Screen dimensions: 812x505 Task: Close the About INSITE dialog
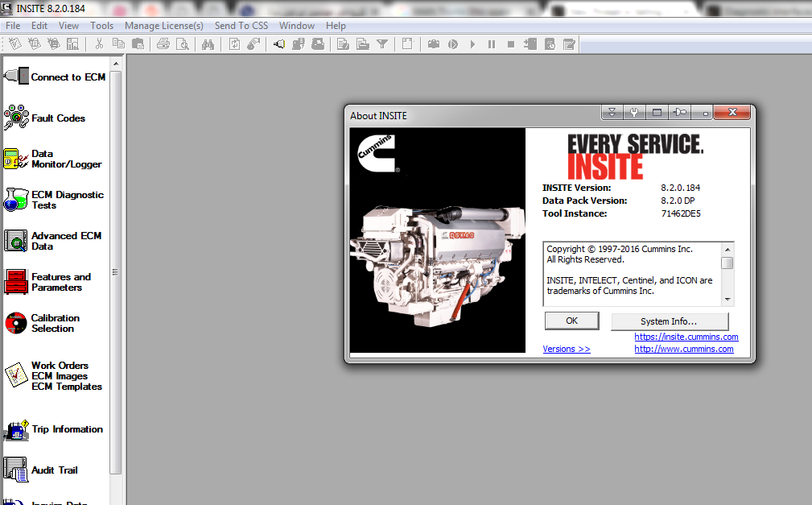[x=732, y=112]
